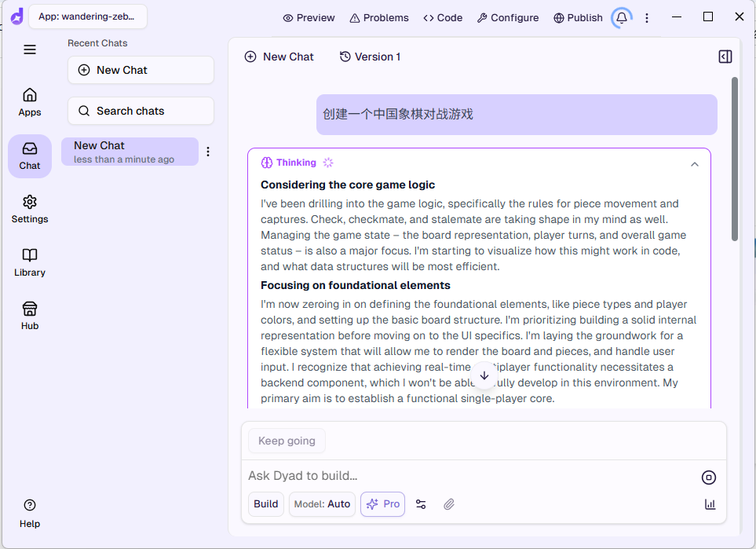Open the top bar more options menu

(647, 18)
